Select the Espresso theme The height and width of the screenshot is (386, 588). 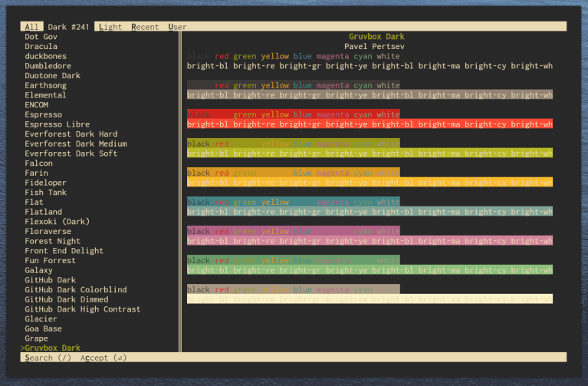tap(43, 114)
